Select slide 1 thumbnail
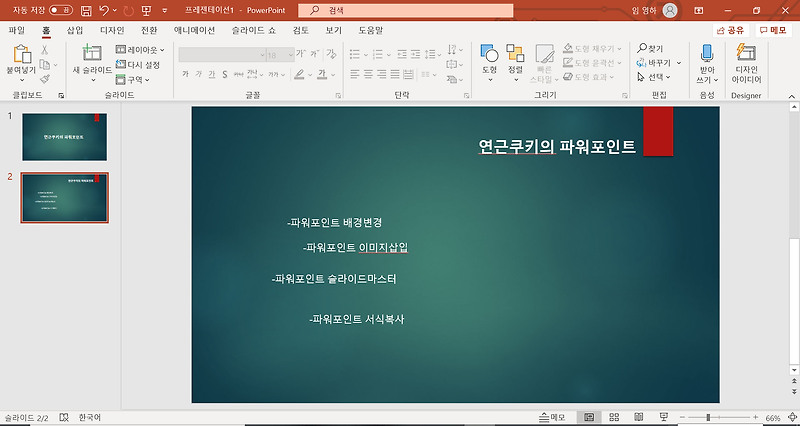The image size is (800, 426). tap(64, 137)
